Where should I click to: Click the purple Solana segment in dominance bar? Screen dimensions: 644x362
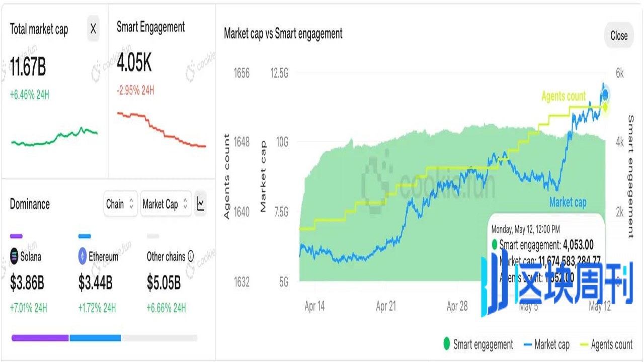pyautogui.click(x=40, y=338)
